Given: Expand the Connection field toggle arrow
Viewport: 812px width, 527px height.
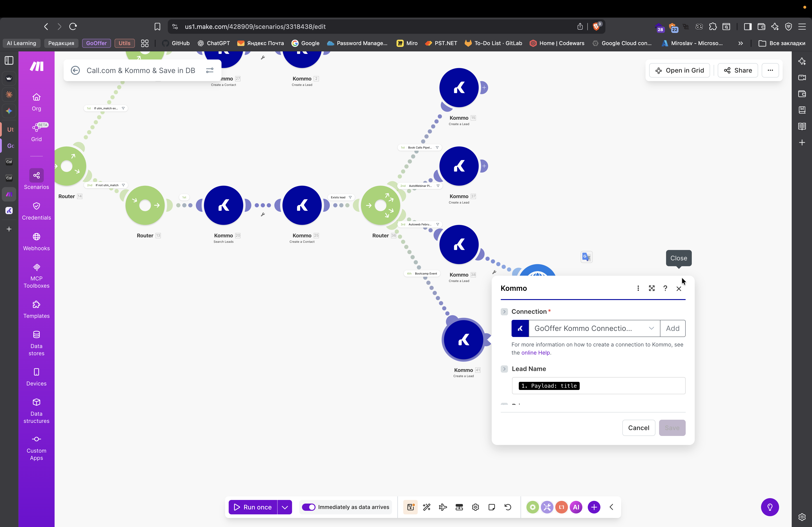Looking at the screenshot, I should click(x=504, y=312).
